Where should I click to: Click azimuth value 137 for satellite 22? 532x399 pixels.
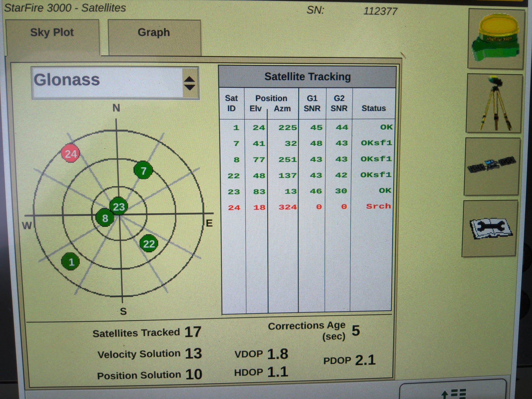coord(288,175)
